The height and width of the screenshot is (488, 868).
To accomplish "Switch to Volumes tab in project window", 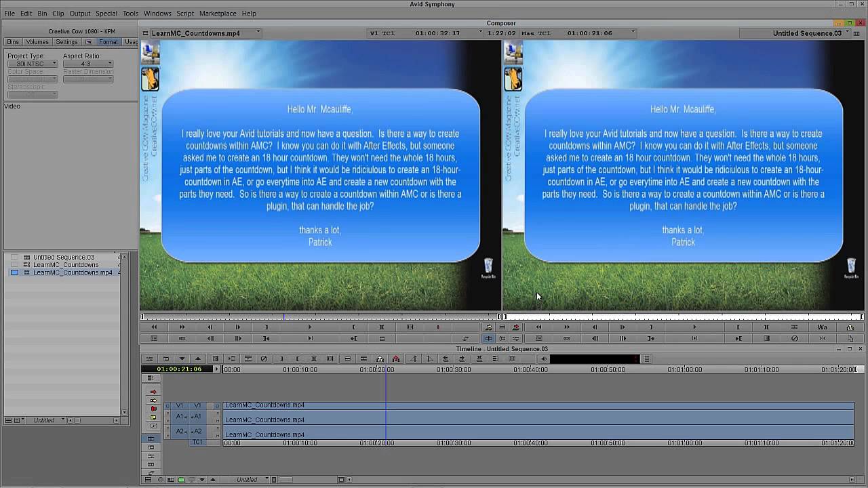I will pyautogui.click(x=37, y=42).
